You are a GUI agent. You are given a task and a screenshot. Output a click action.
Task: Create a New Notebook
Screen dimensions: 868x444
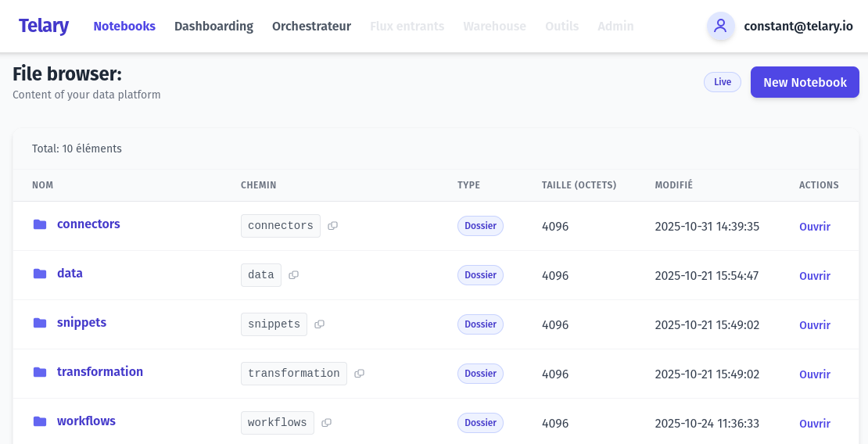805,82
